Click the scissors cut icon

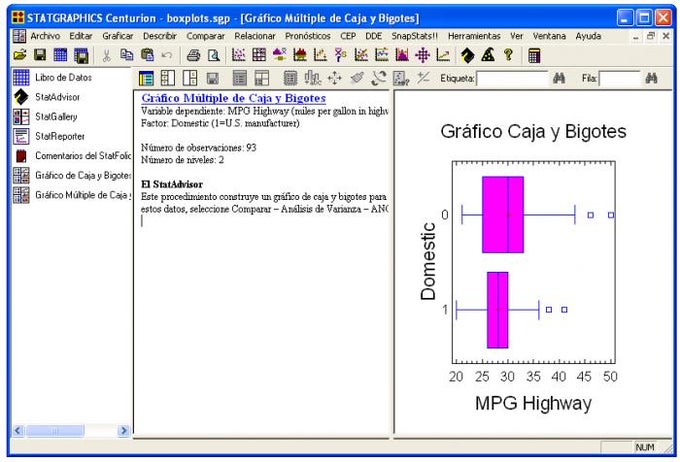(x=106, y=55)
